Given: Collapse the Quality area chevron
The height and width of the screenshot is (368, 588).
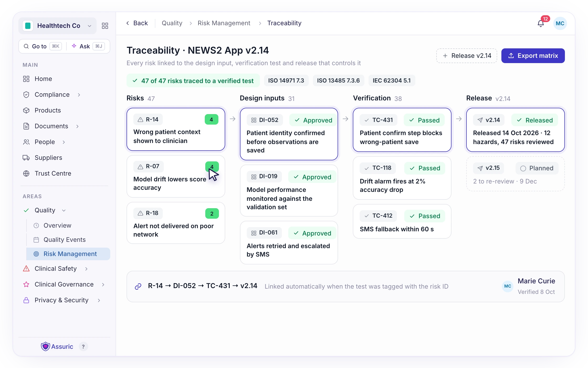Looking at the screenshot, I should click(x=64, y=210).
